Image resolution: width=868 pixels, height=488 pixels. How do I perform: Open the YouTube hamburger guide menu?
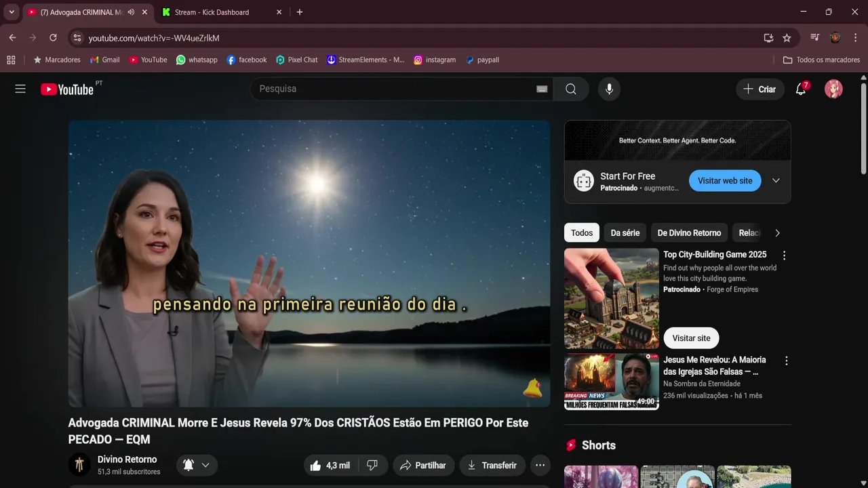[x=20, y=89]
